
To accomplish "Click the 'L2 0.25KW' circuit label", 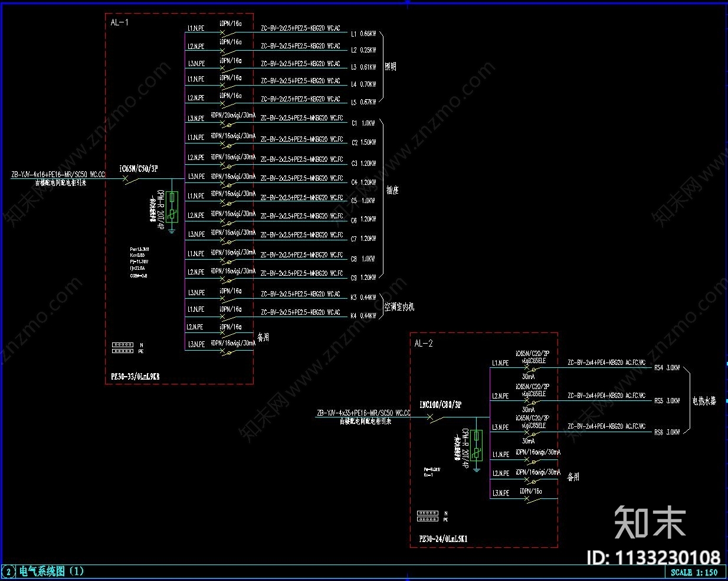I will [363, 50].
